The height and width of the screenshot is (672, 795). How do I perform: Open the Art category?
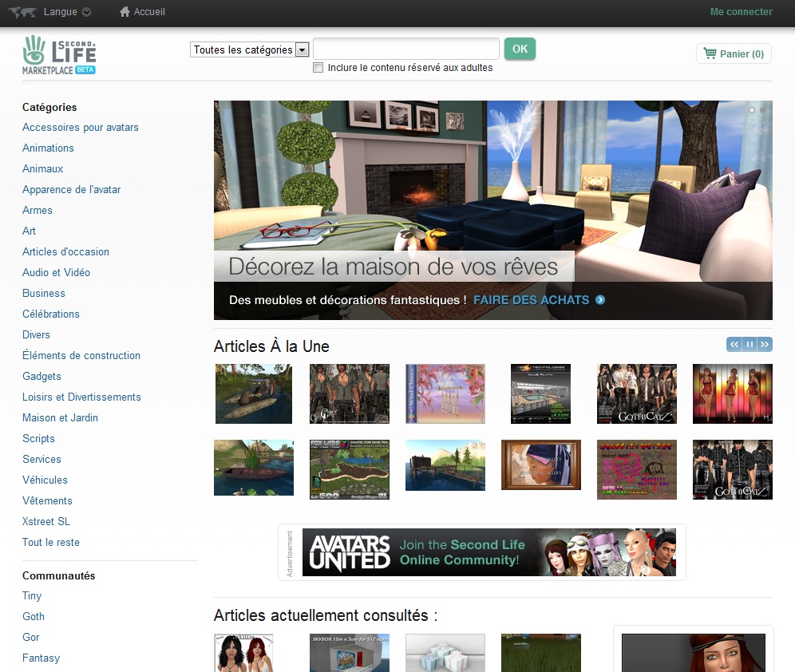[29, 231]
